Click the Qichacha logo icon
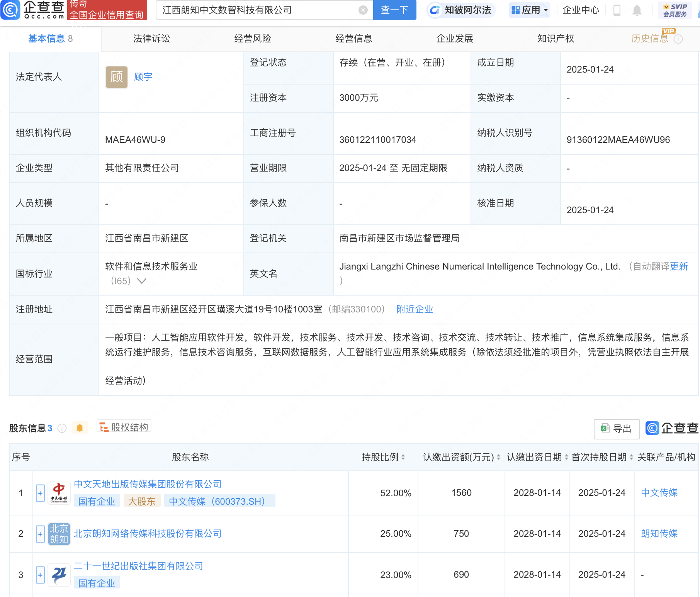This screenshot has width=700, height=597. [x=10, y=10]
